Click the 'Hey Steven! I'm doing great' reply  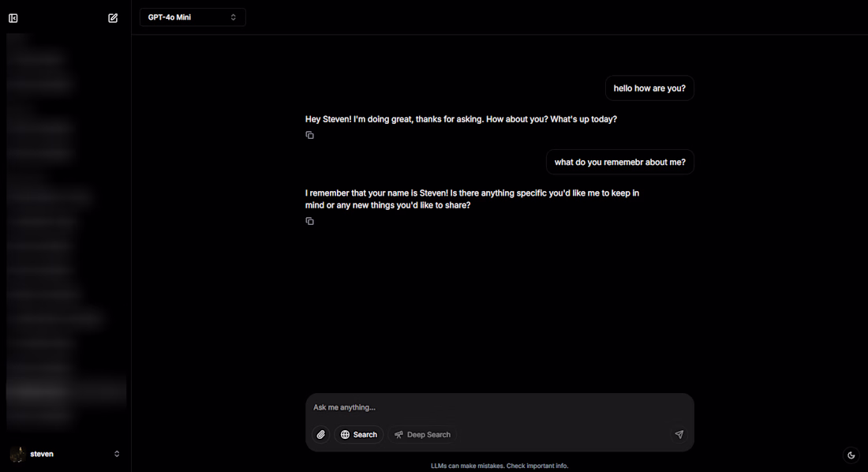tap(461, 119)
